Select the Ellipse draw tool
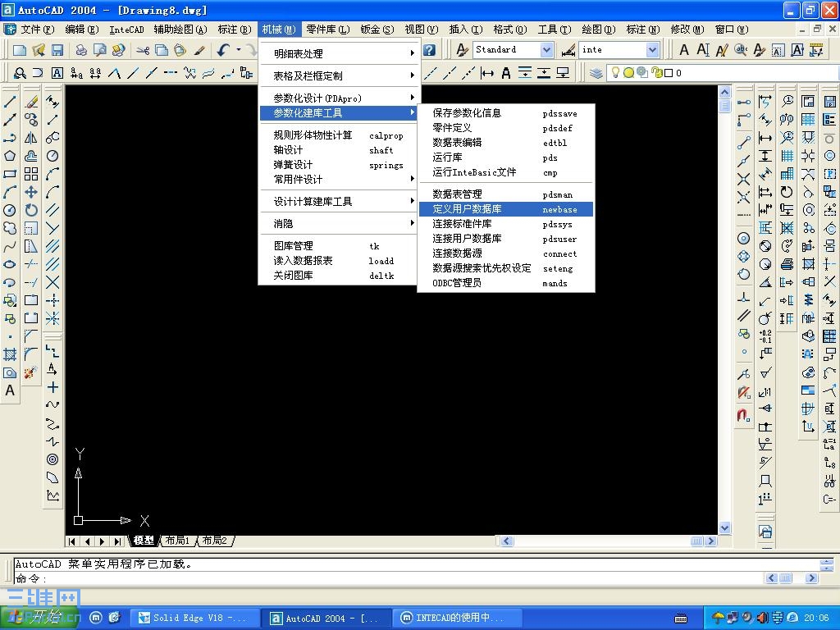This screenshot has height=630, width=840. (10, 264)
